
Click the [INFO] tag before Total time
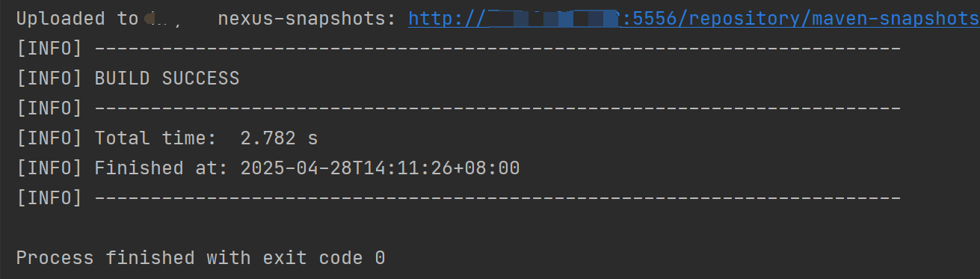point(49,138)
